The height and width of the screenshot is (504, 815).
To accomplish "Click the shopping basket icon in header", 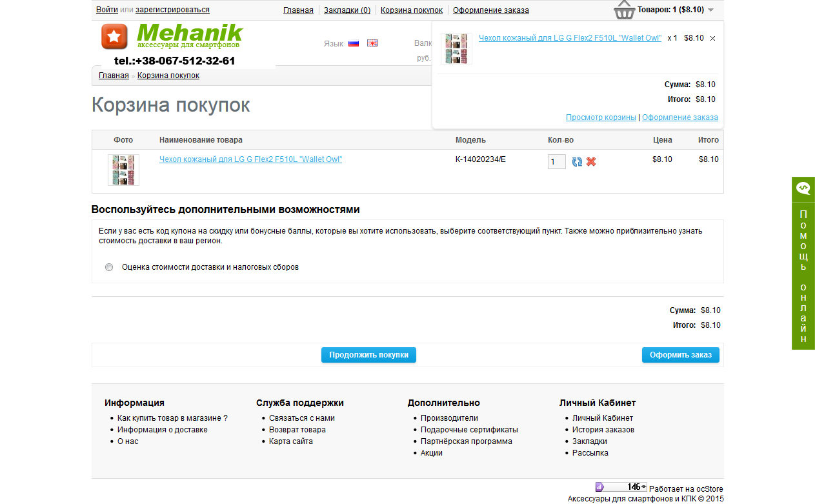I will pos(624,10).
